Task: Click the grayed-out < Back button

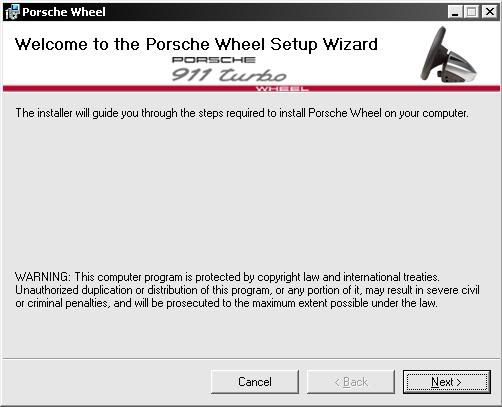Action: click(351, 382)
